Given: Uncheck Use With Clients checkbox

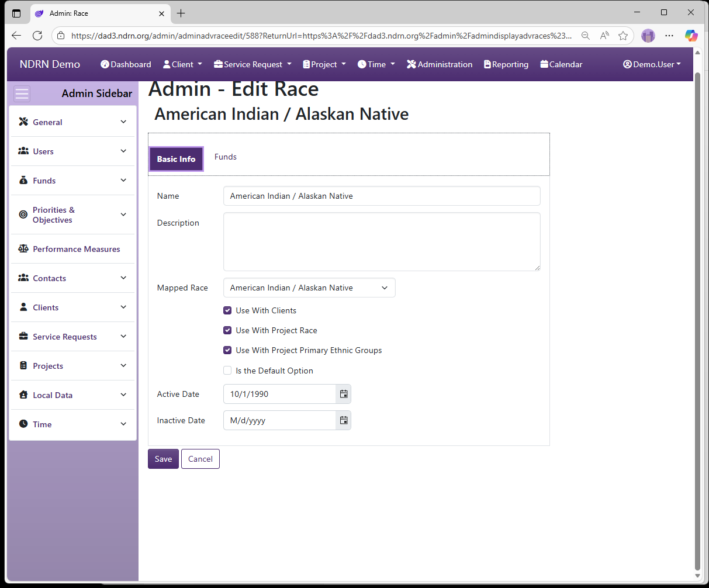Looking at the screenshot, I should [x=227, y=310].
